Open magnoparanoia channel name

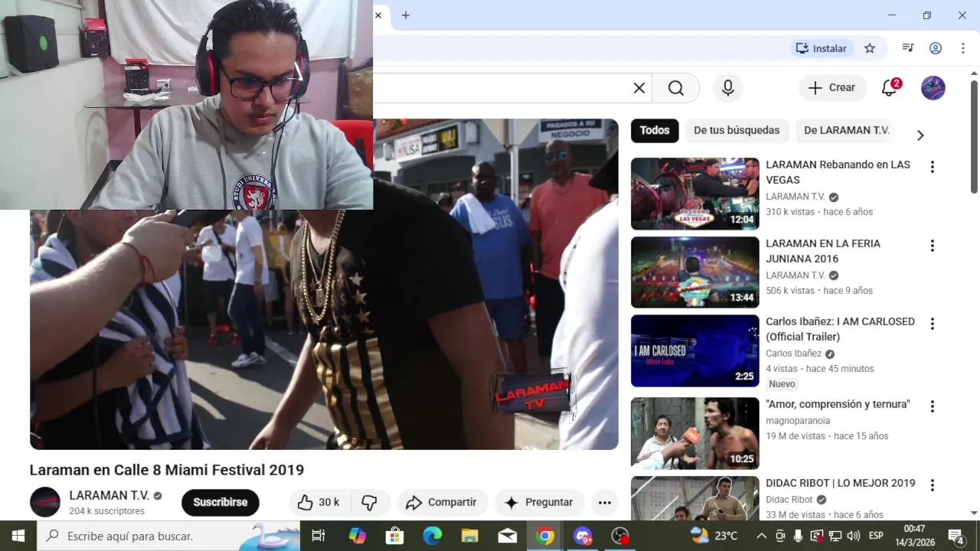click(x=798, y=421)
